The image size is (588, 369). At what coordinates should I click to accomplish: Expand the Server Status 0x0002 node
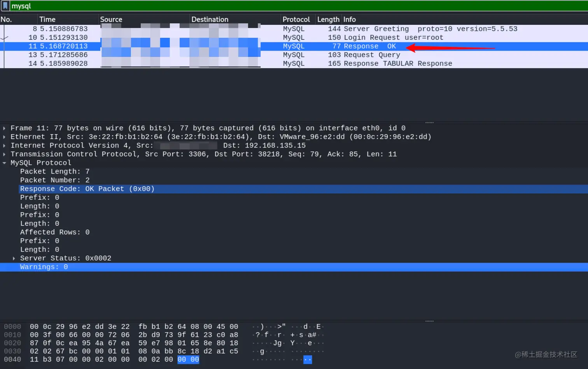(14, 258)
